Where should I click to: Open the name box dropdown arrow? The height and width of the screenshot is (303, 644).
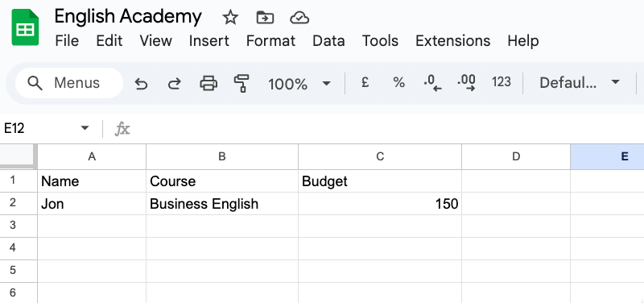click(x=85, y=128)
